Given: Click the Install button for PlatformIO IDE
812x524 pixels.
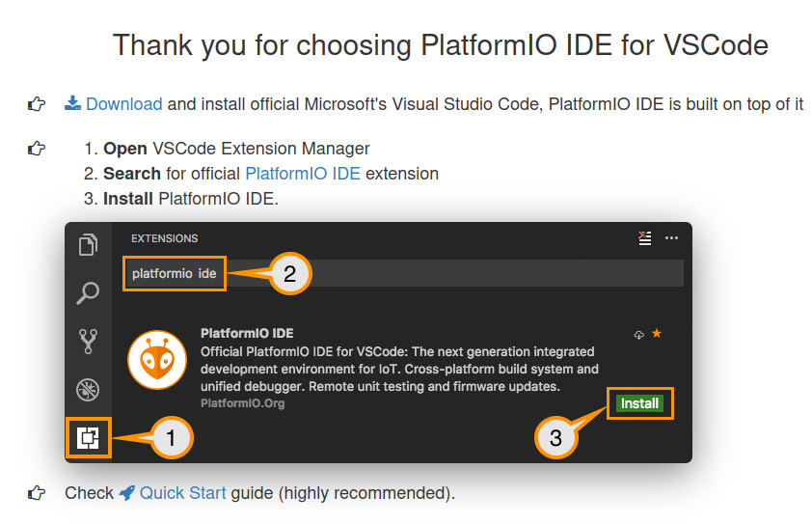Looking at the screenshot, I should click(639, 403).
